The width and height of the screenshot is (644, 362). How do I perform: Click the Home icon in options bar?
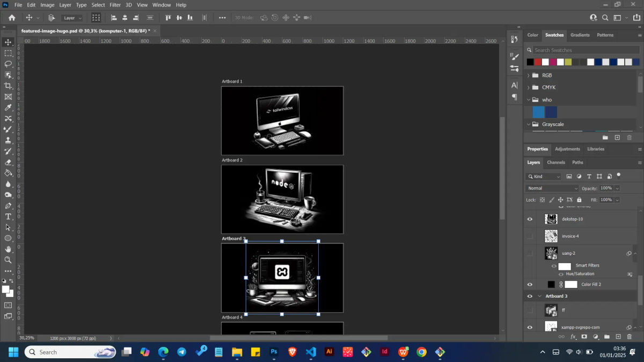(12, 18)
